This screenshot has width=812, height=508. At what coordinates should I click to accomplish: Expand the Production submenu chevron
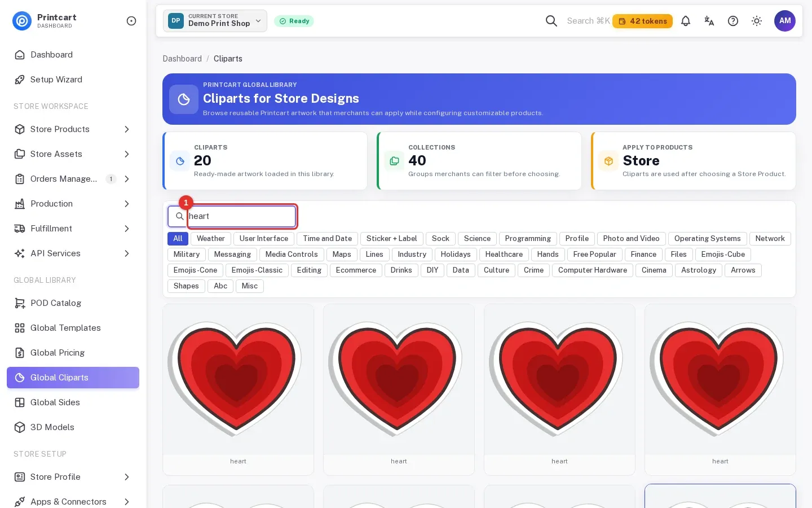[127, 204]
